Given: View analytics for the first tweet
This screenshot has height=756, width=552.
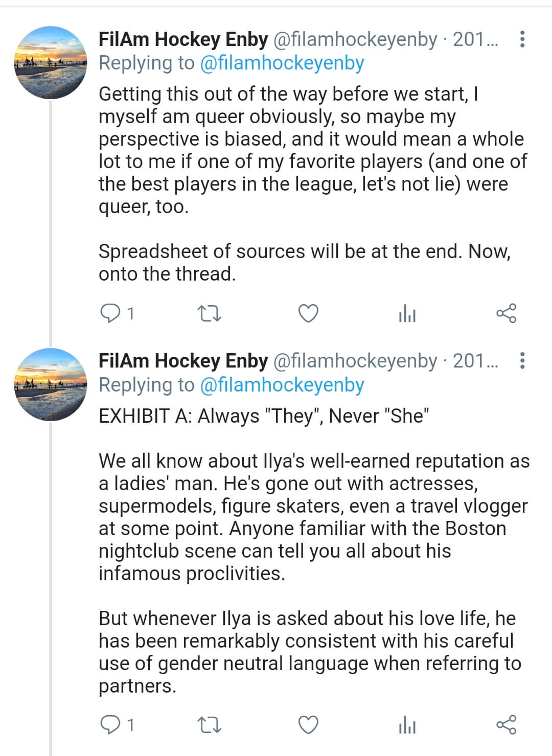Looking at the screenshot, I should pyautogui.click(x=407, y=313).
